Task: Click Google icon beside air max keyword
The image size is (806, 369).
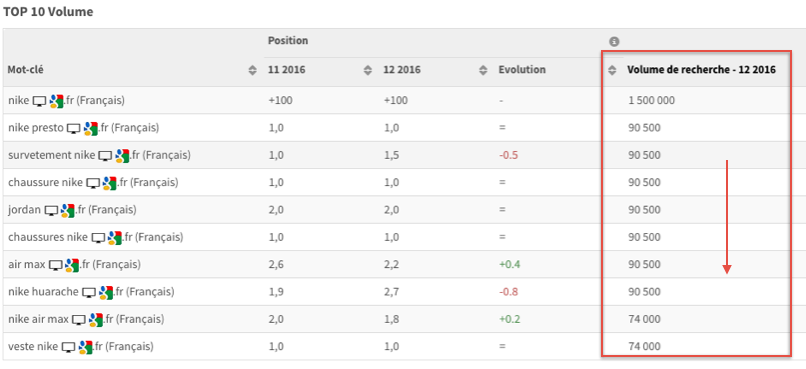Action: click(72, 265)
